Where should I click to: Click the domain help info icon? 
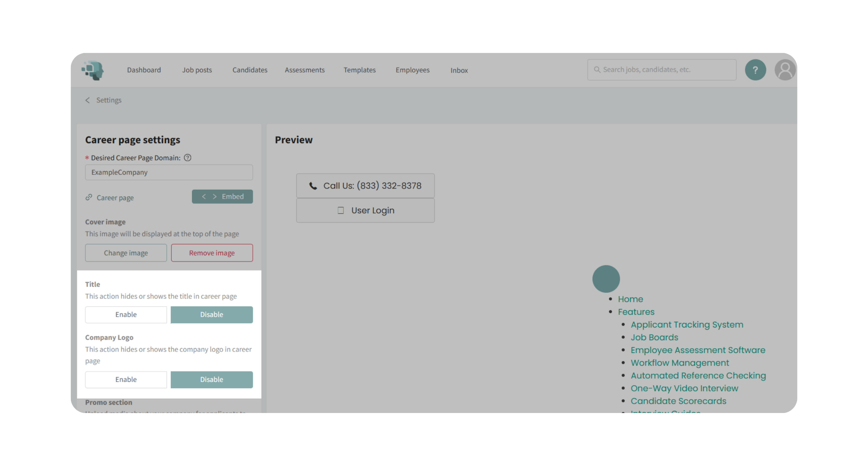188,158
